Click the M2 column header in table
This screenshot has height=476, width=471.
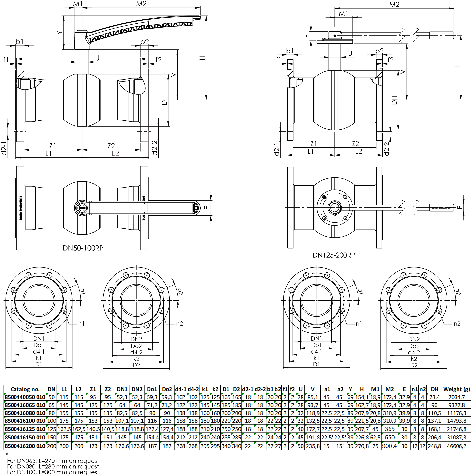(389, 389)
